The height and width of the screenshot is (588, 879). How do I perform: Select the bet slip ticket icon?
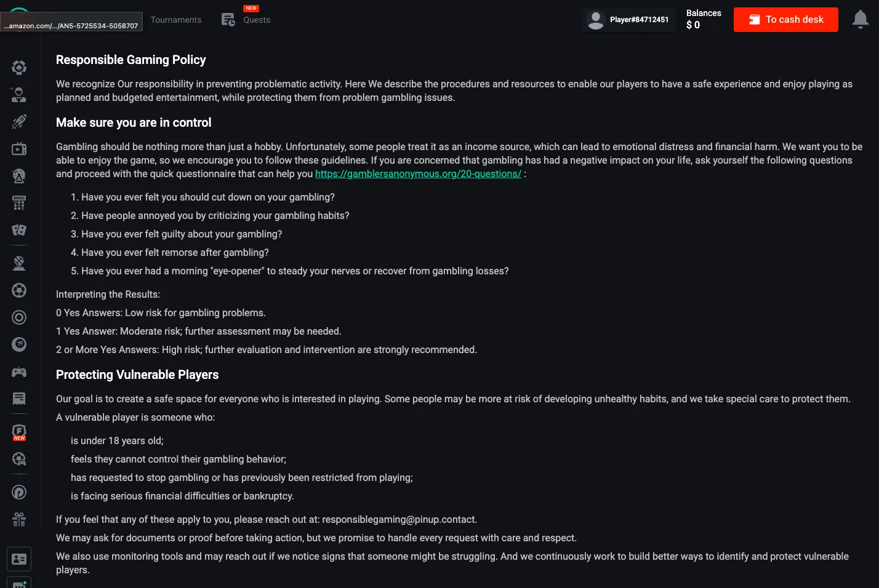tap(18, 399)
